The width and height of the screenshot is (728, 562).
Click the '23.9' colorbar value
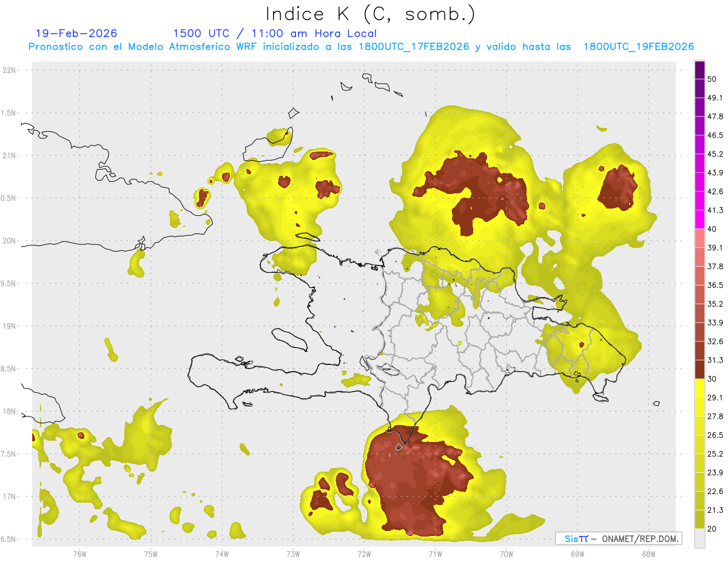(716, 473)
